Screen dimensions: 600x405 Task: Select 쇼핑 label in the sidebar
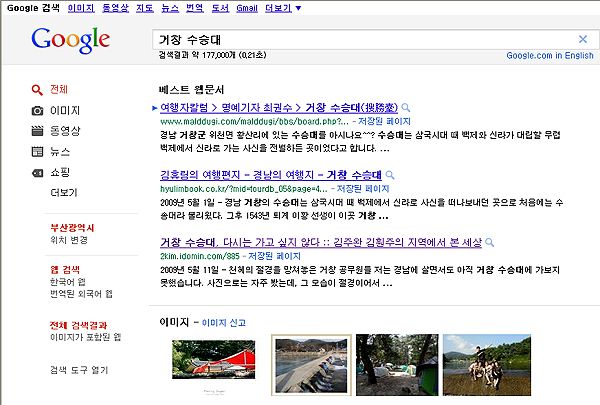(x=60, y=172)
